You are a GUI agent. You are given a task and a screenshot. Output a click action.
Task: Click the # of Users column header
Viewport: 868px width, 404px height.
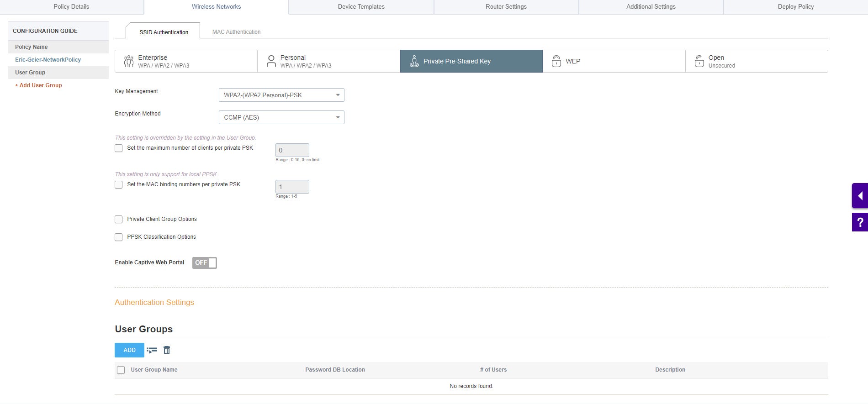pyautogui.click(x=493, y=370)
